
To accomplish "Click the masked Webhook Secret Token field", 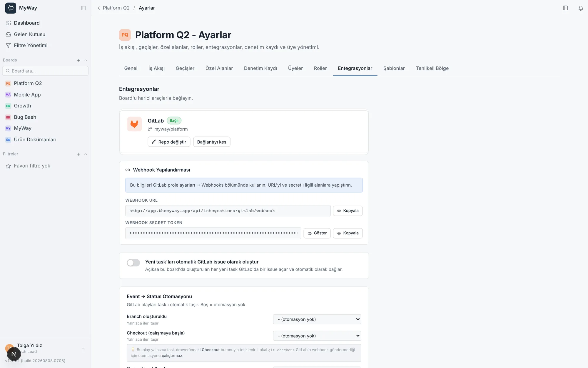I will tap(213, 233).
